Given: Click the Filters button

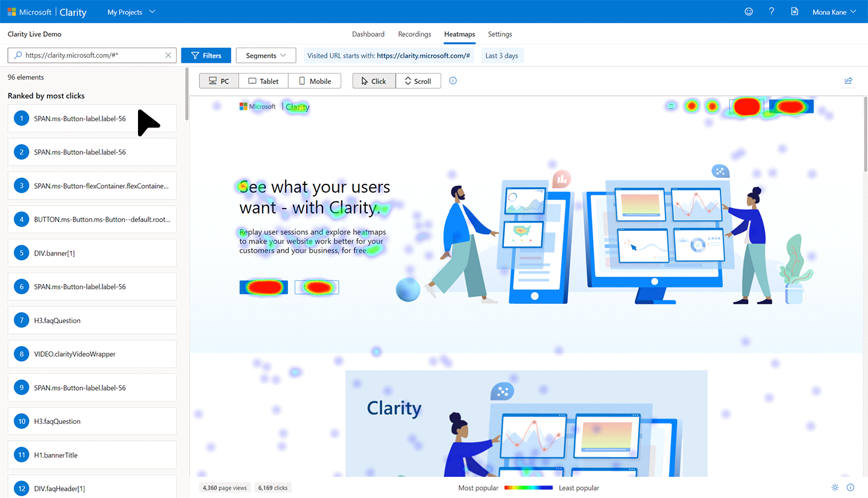Looking at the screenshot, I should [x=206, y=55].
